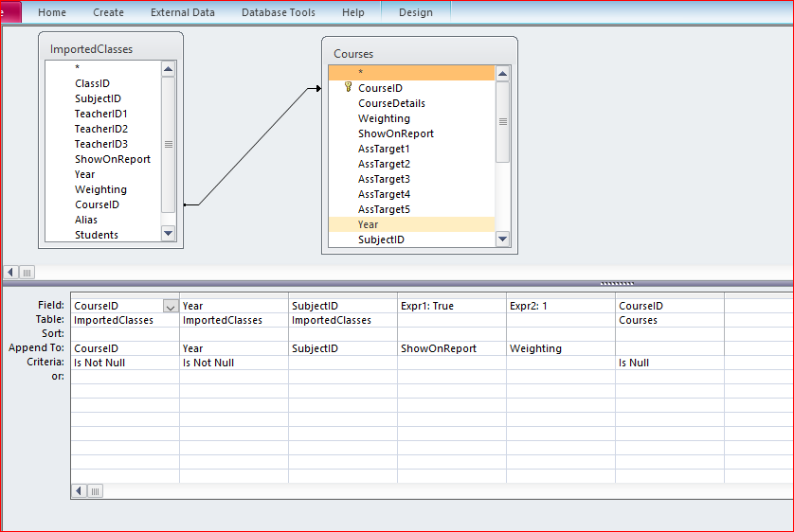This screenshot has height=532, width=794.
Task: Select AssTarget5 field
Action: 411,209
